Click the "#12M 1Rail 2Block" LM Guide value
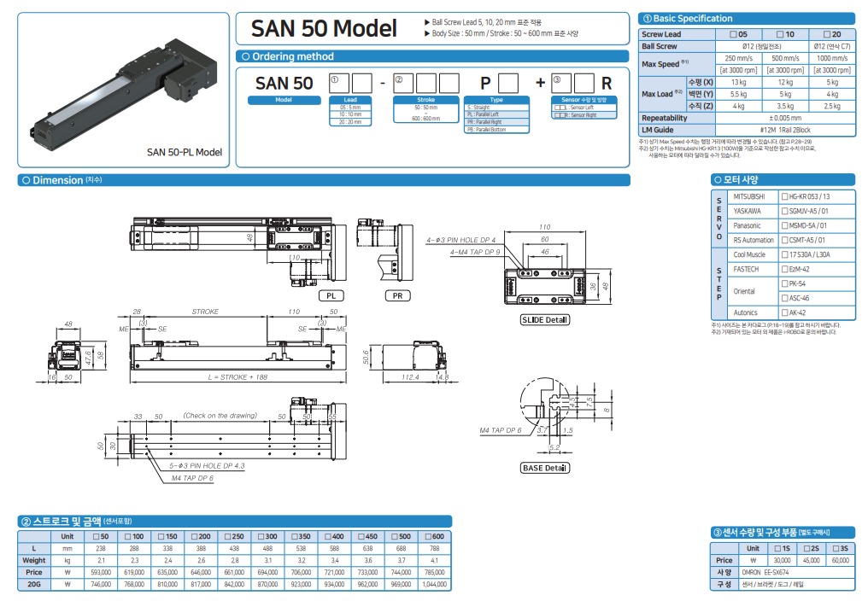 [785, 130]
